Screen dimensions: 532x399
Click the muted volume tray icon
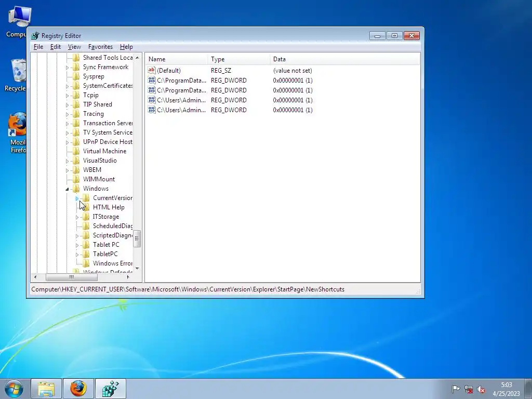coord(481,389)
